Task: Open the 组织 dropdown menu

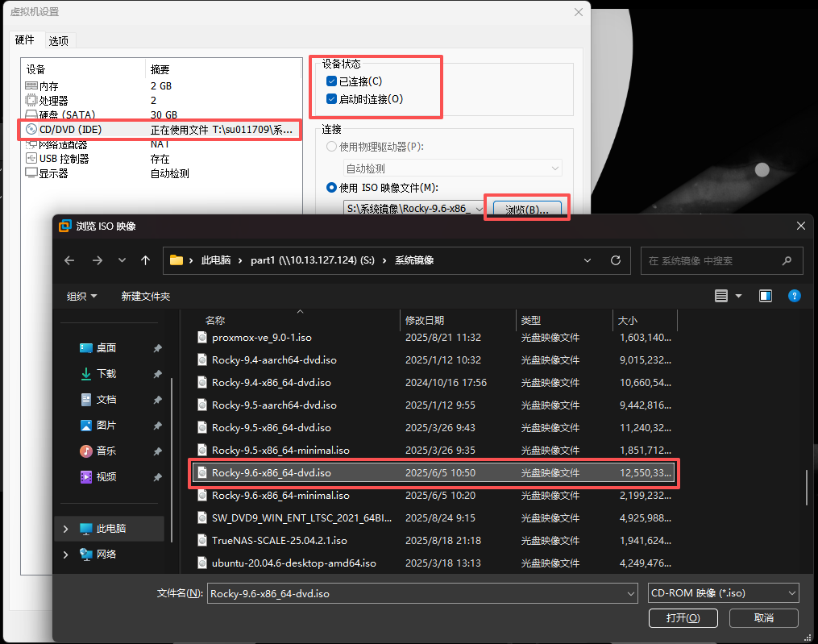Action: point(81,296)
